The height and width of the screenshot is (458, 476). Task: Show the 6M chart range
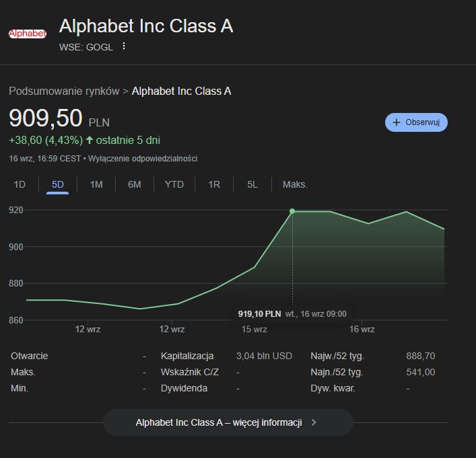click(x=135, y=184)
